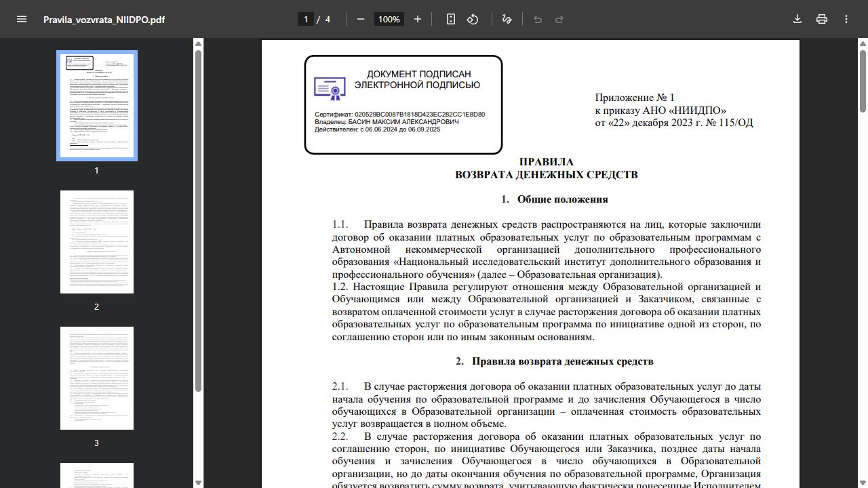Screen dimensions: 868x488
Task: Click paragraph number 2.2.
Action: tap(340, 436)
